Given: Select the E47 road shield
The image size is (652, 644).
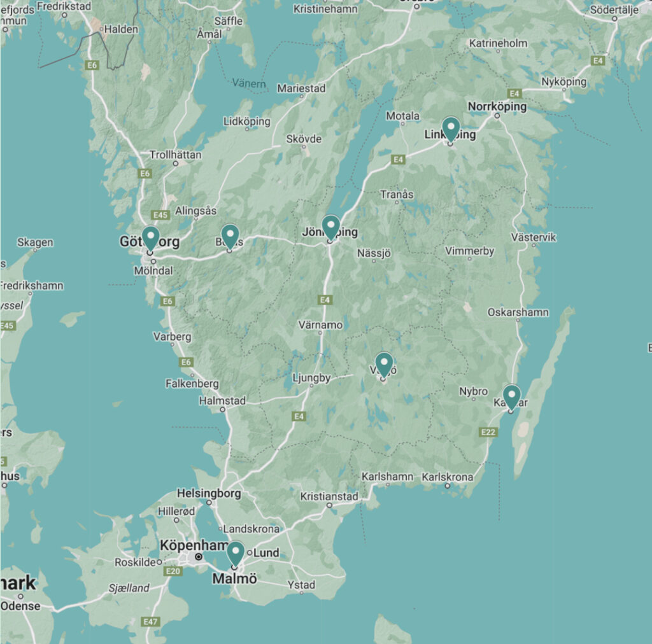Looking at the screenshot, I should tap(150, 622).
